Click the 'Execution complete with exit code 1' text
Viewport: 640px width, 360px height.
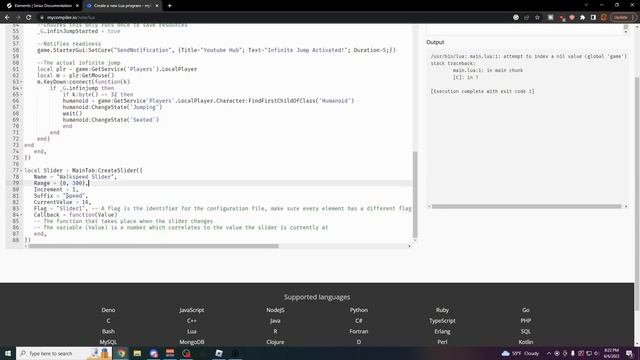pos(482,91)
